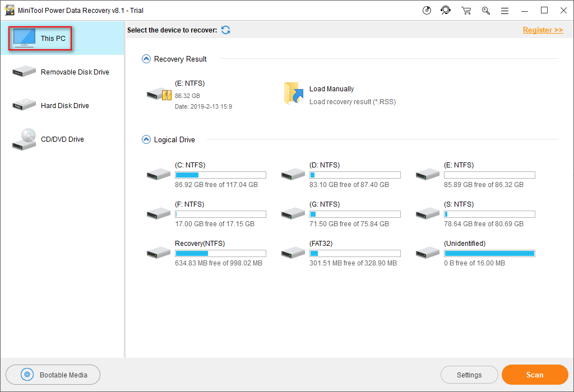Select the Recovery(NTFS) partition
This screenshot has height=392, width=574.
point(206,253)
